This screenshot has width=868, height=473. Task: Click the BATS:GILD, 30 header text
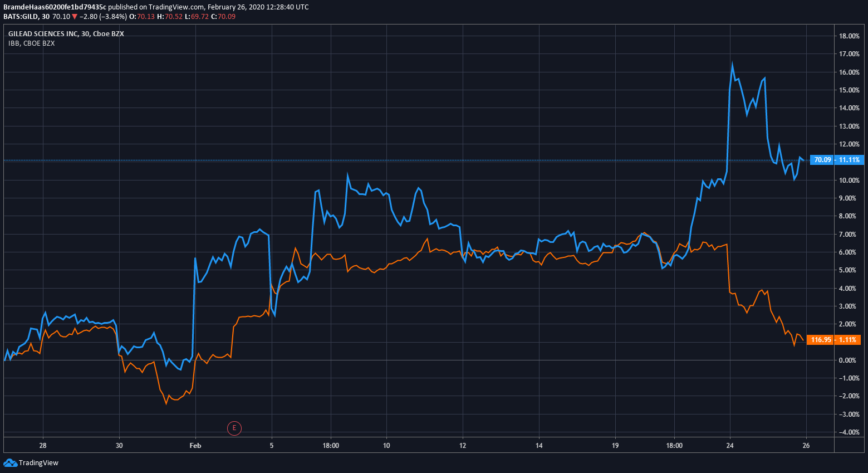coord(26,17)
